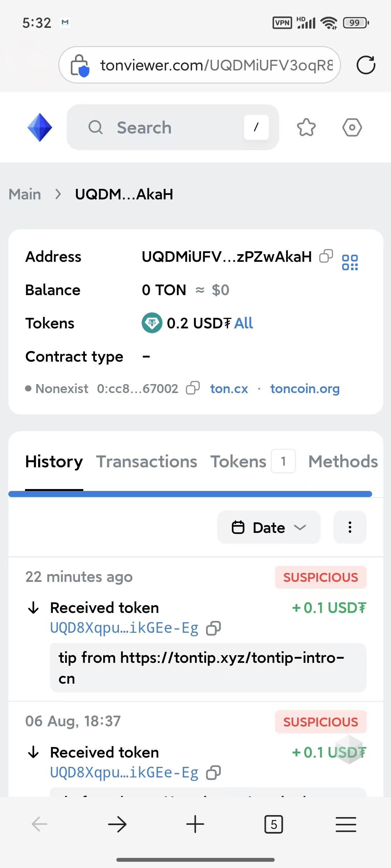
Task: Reload the page with the refresh icon
Action: click(366, 65)
